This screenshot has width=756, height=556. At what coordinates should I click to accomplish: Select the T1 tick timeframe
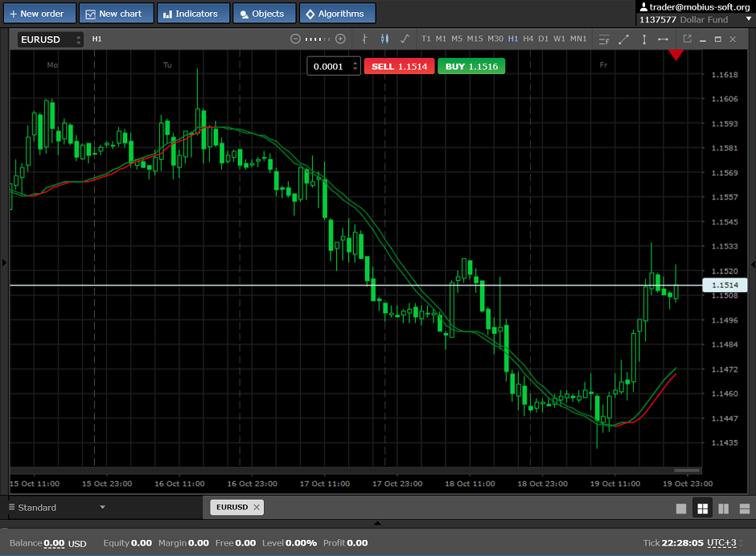[425, 39]
